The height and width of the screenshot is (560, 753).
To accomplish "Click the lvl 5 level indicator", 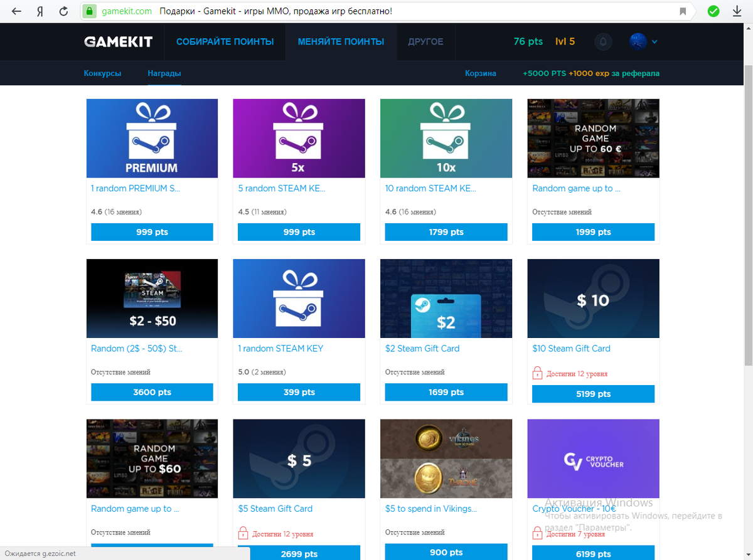I will pos(565,42).
